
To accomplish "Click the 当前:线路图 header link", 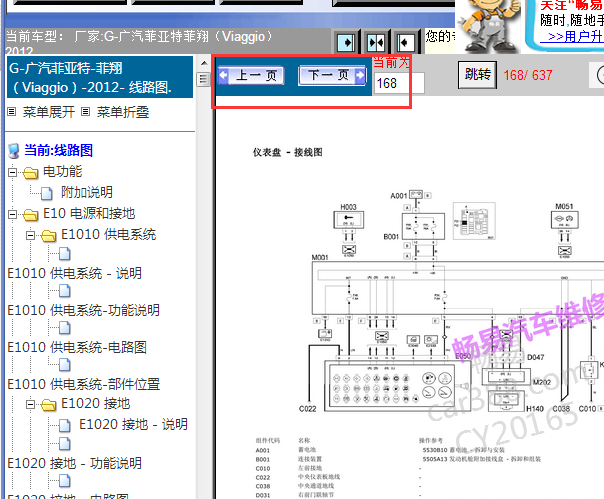I will (x=58, y=150).
